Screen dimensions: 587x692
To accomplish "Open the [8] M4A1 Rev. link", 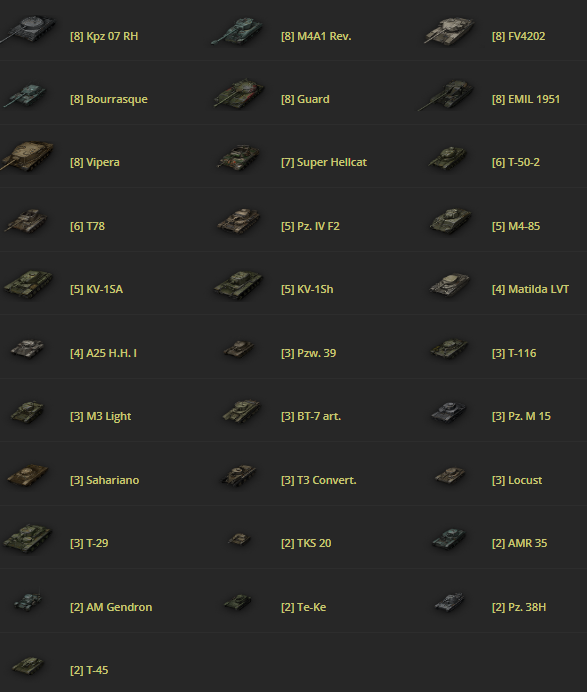I will pos(316,36).
